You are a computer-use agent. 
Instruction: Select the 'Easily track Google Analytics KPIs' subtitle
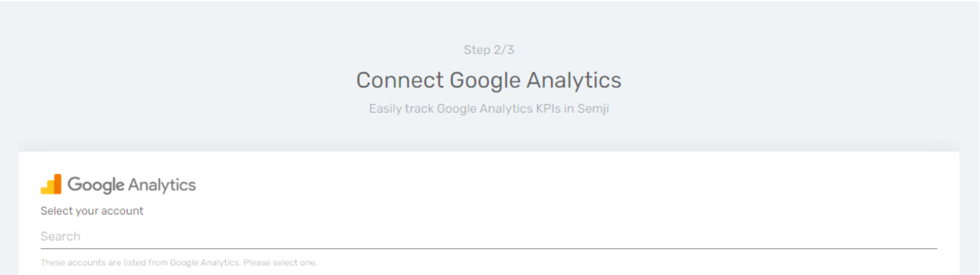point(489,109)
